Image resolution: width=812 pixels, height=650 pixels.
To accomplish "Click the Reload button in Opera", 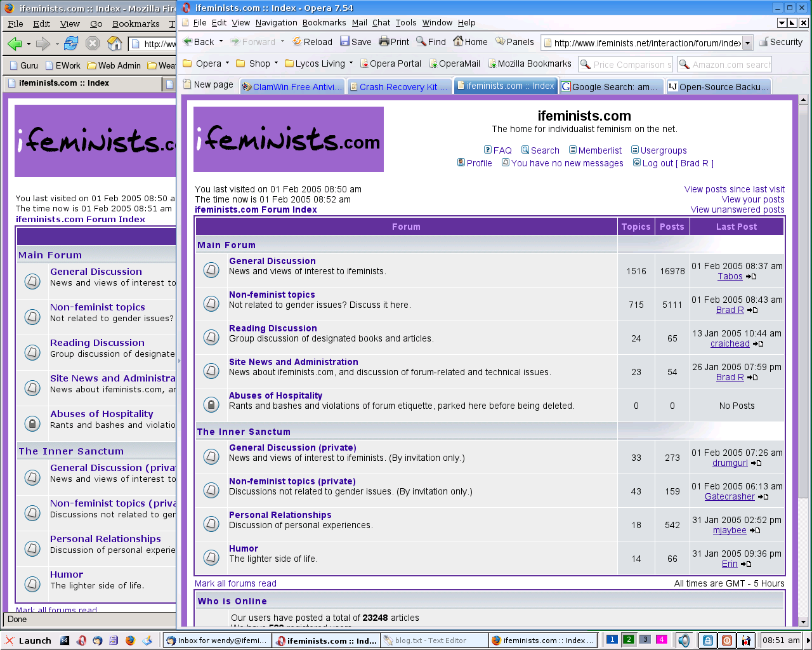I will [x=312, y=42].
